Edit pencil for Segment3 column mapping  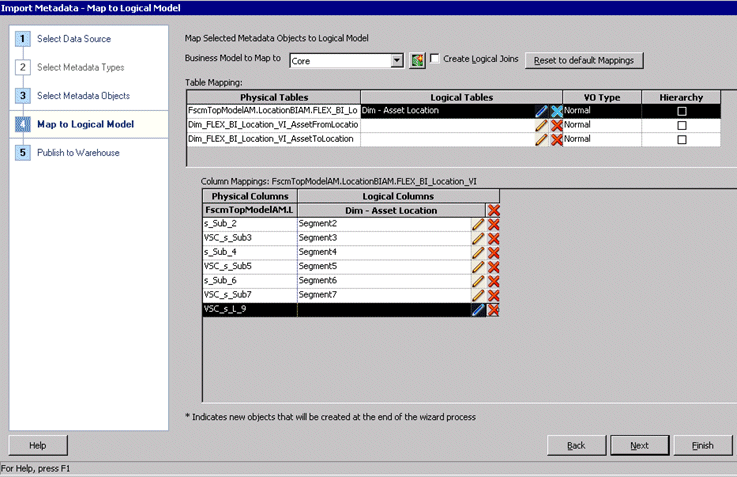click(x=478, y=238)
